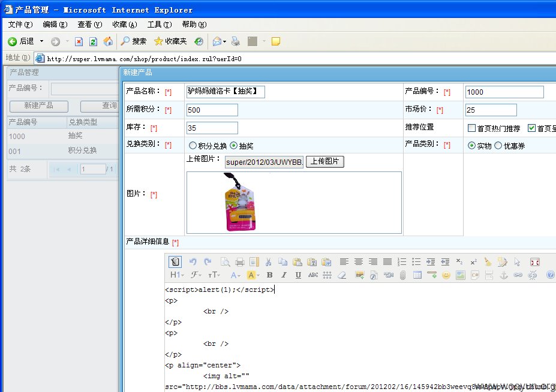The width and height of the screenshot is (556, 392).
Task: Click 新建产品 button in left panel
Action: coord(38,106)
